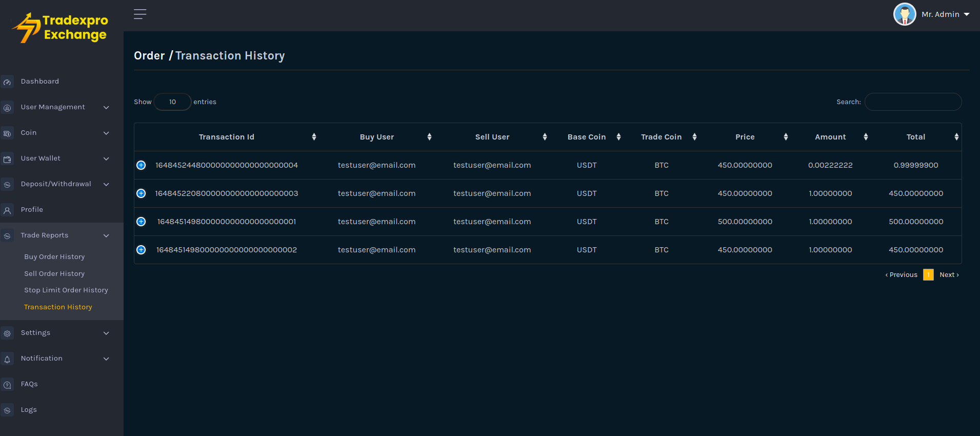Image resolution: width=980 pixels, height=436 pixels.
Task: Click the Tradexpro Exchange logo
Action: (x=61, y=28)
